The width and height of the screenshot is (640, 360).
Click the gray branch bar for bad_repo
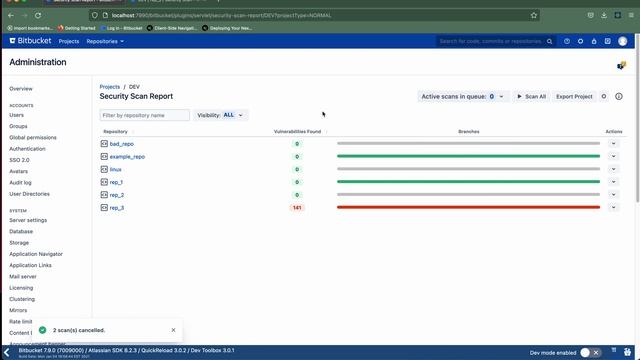(468, 144)
